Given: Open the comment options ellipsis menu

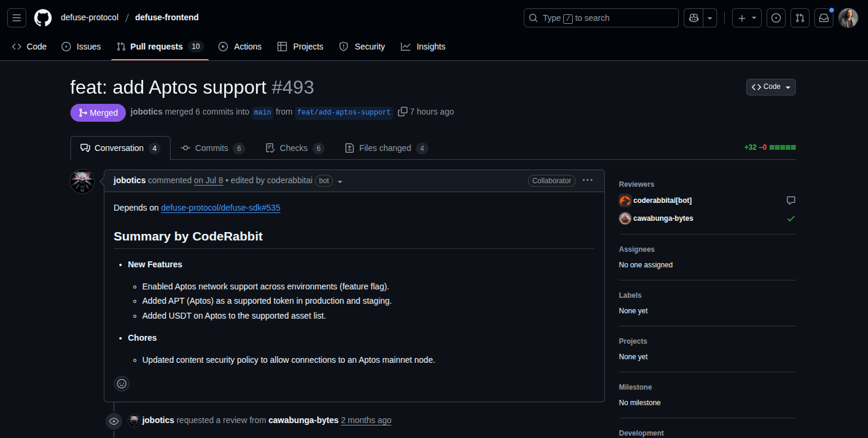Looking at the screenshot, I should [x=588, y=180].
